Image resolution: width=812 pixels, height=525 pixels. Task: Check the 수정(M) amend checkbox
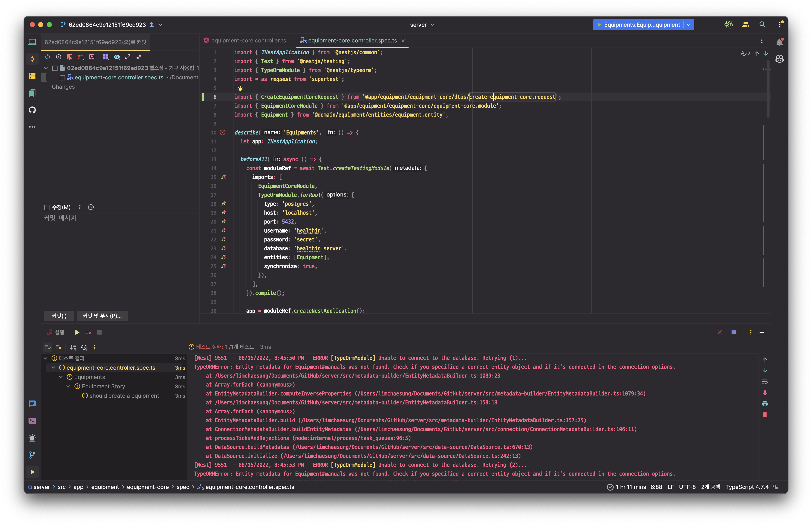pos(47,207)
